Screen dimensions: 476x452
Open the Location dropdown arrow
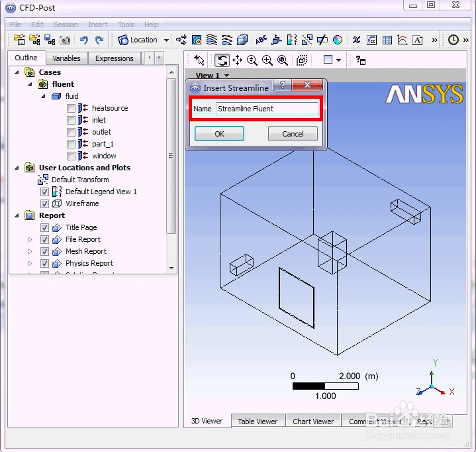tap(166, 40)
